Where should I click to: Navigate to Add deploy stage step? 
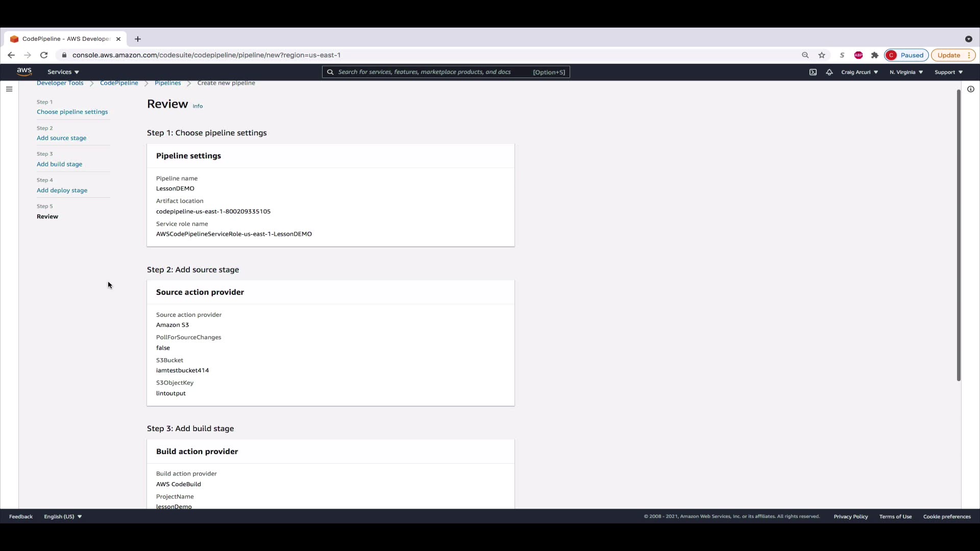pyautogui.click(x=62, y=190)
